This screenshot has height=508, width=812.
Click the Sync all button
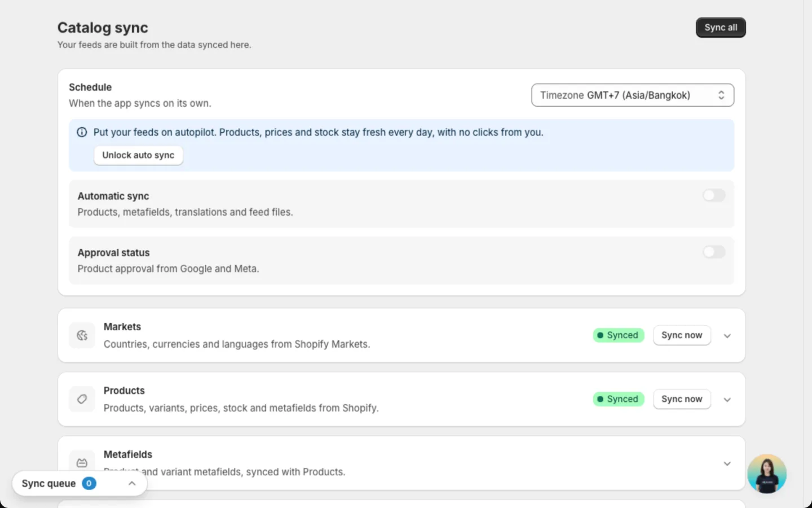click(x=721, y=28)
